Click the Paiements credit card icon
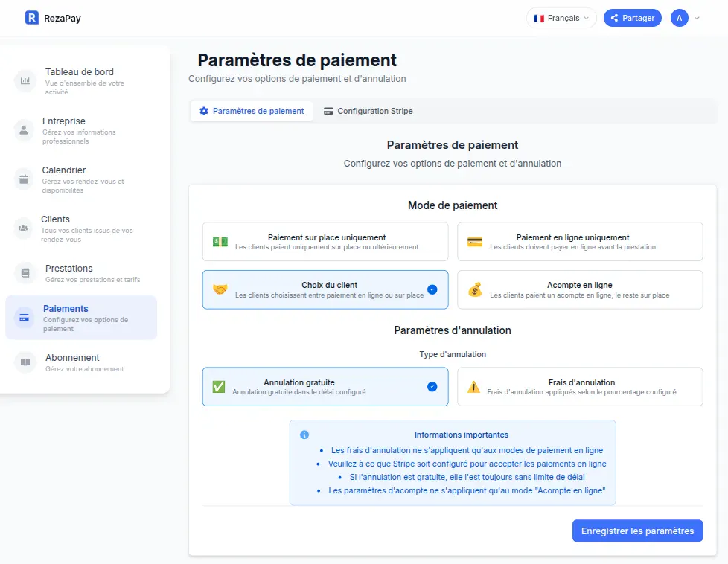 click(x=24, y=318)
